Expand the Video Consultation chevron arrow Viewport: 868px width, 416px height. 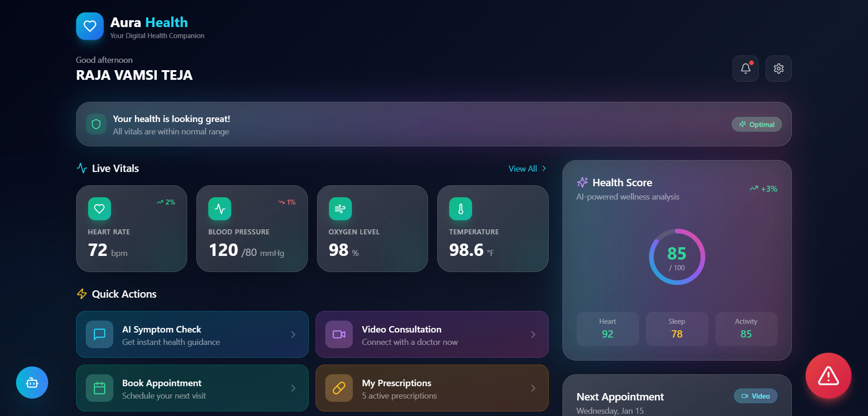click(x=533, y=335)
